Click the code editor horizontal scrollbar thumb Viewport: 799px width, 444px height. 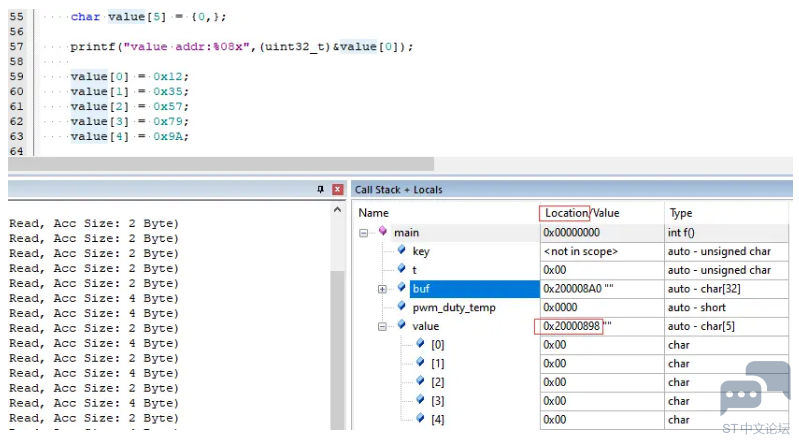click(x=221, y=164)
